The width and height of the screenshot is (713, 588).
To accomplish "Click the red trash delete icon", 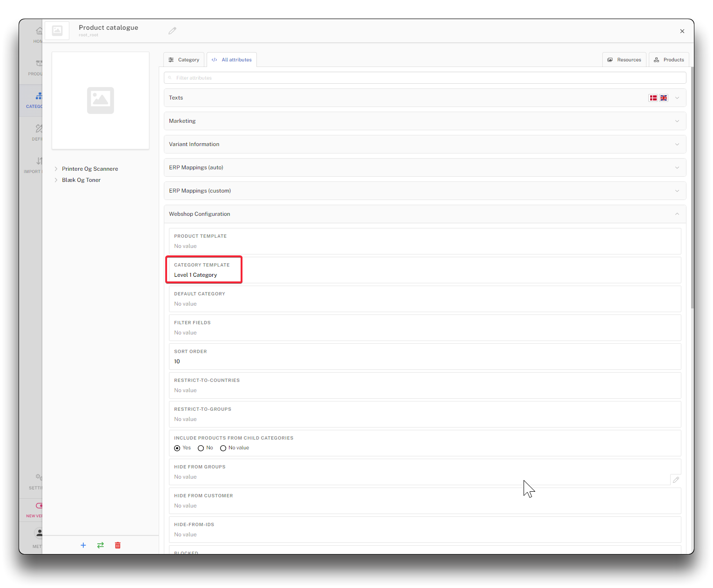I will pos(118,545).
